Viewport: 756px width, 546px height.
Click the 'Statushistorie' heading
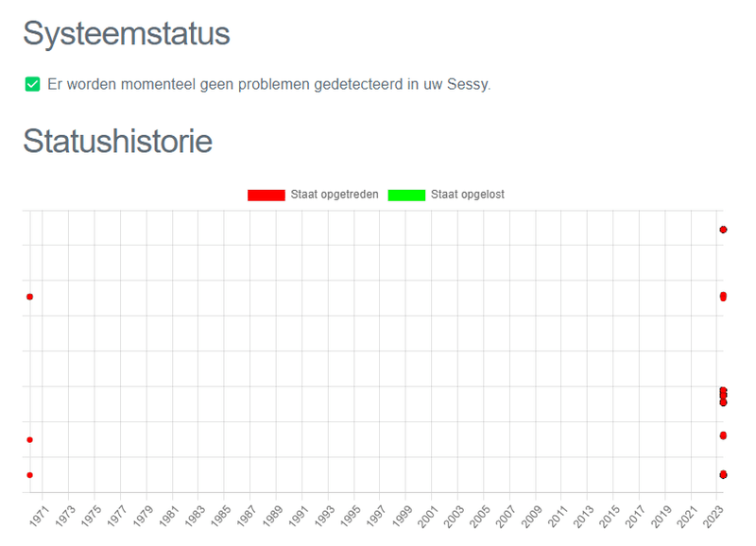coord(118,142)
